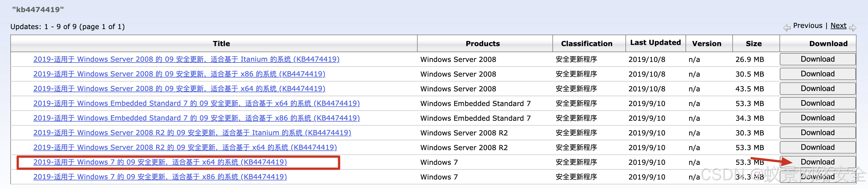Download the 43.5 MB Server 2008 x64 update
868x189 pixels.
pyautogui.click(x=817, y=89)
